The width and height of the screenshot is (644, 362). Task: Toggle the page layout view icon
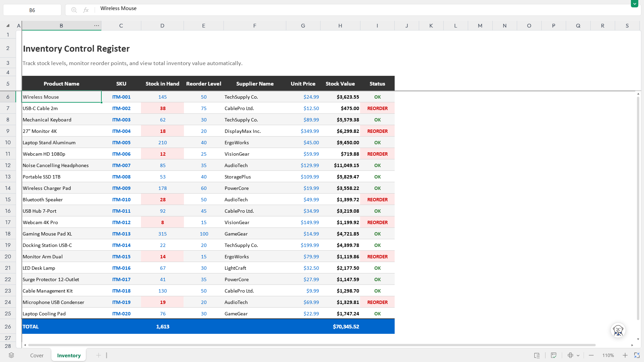coord(537,355)
